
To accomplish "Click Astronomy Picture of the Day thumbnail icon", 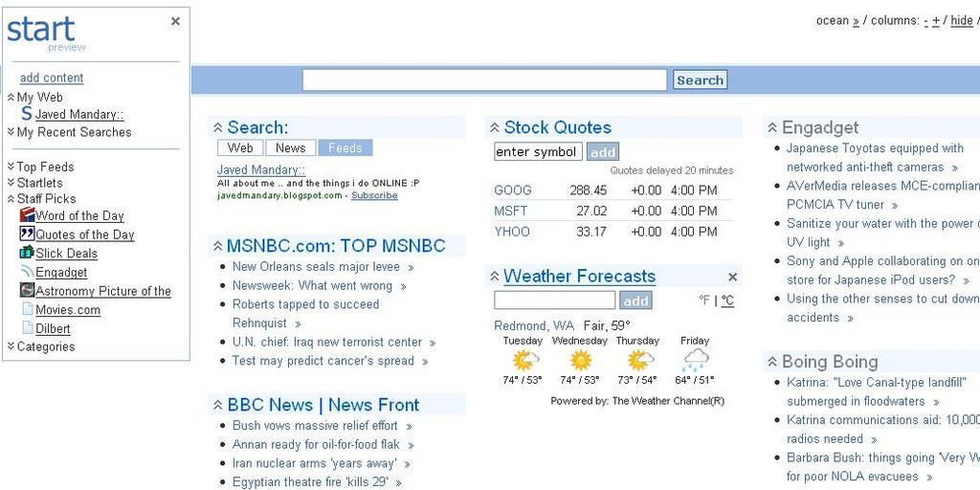I will click(27, 290).
